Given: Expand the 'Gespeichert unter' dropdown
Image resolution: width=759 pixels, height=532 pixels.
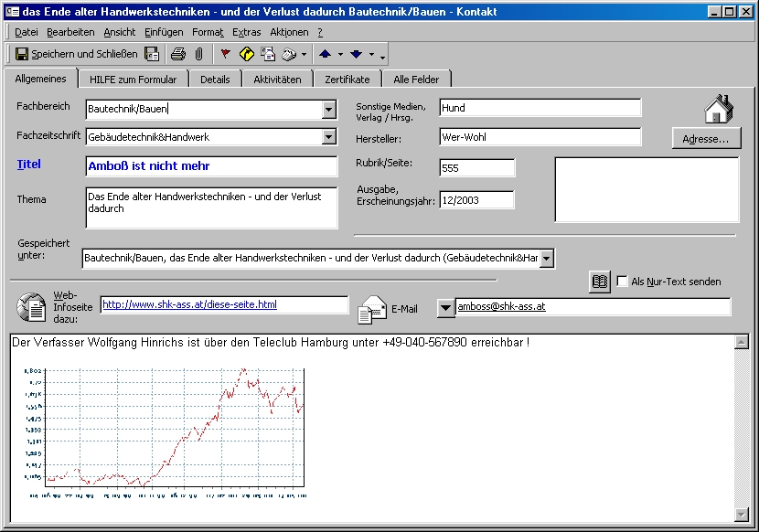Looking at the screenshot, I should tap(547, 259).
